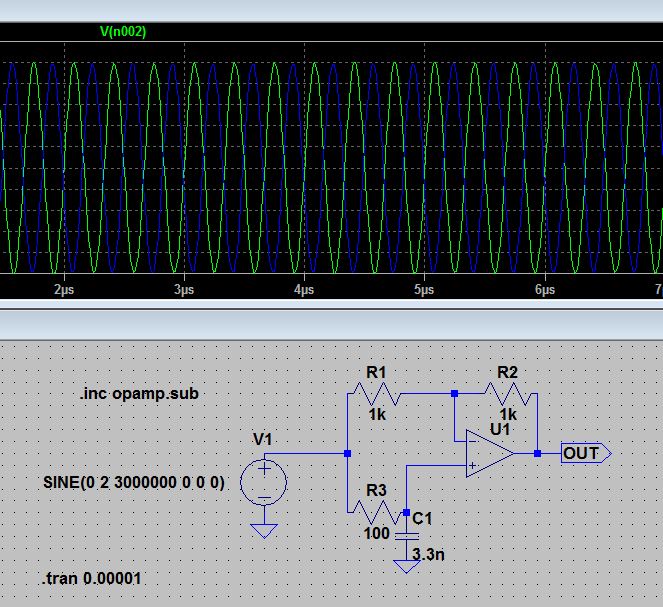Viewport: 663px width, 607px height.
Task: Click R2's 1k value label
Action: pyautogui.click(x=508, y=414)
